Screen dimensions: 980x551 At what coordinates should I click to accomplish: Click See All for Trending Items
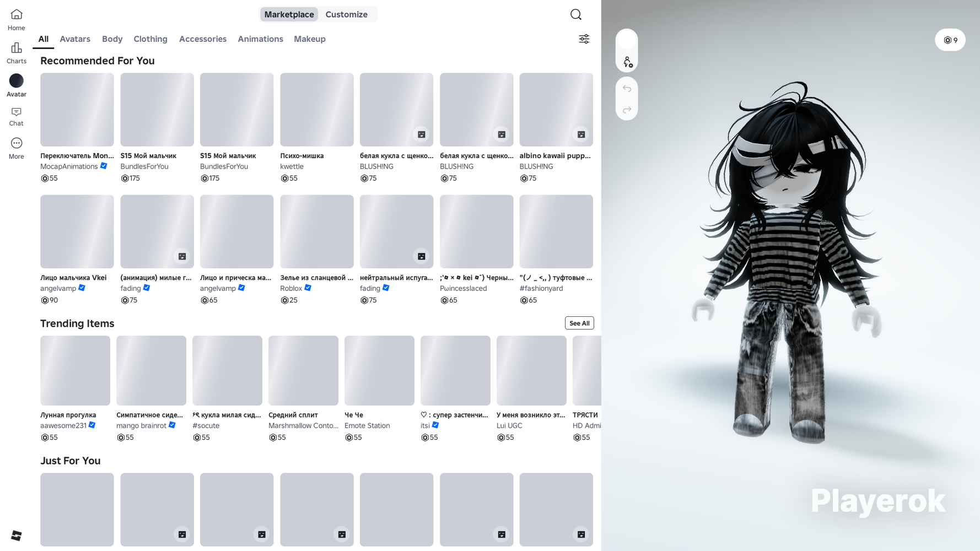(579, 323)
